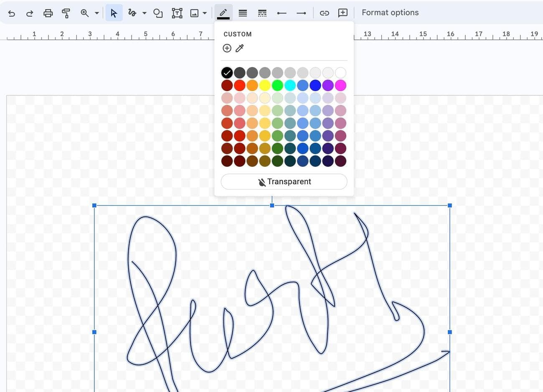The width and height of the screenshot is (543, 392).
Task: Expand the line tool dropdown arrow
Action: (x=145, y=13)
